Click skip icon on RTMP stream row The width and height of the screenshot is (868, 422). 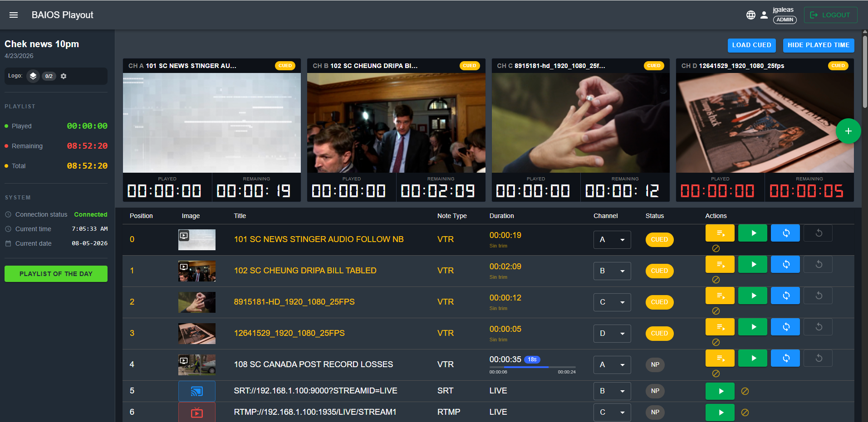[x=745, y=412]
